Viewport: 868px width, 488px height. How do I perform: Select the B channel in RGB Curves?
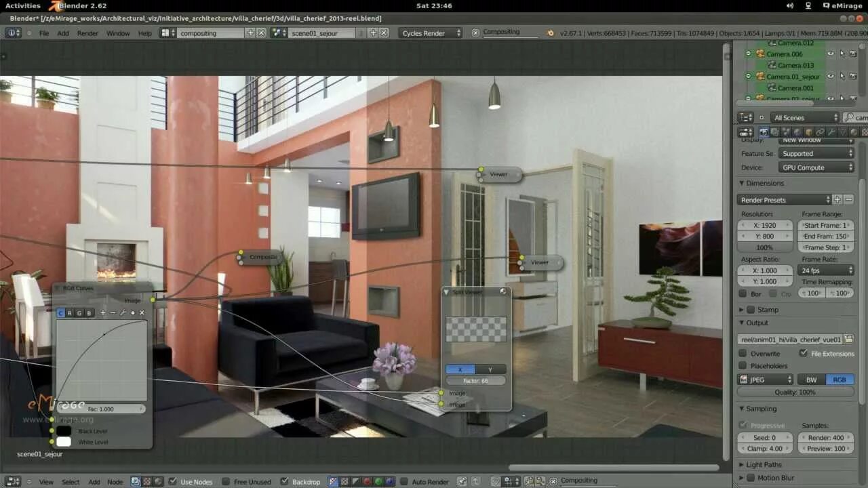89,312
